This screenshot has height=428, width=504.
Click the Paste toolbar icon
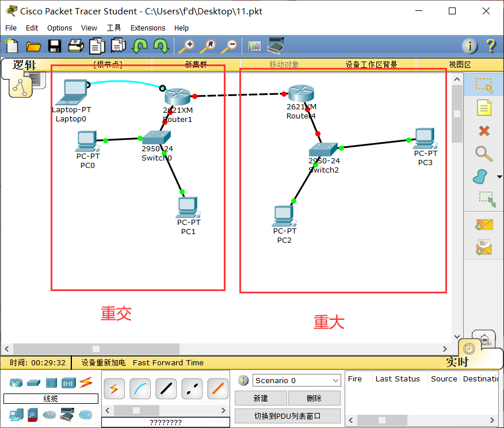tap(119, 45)
